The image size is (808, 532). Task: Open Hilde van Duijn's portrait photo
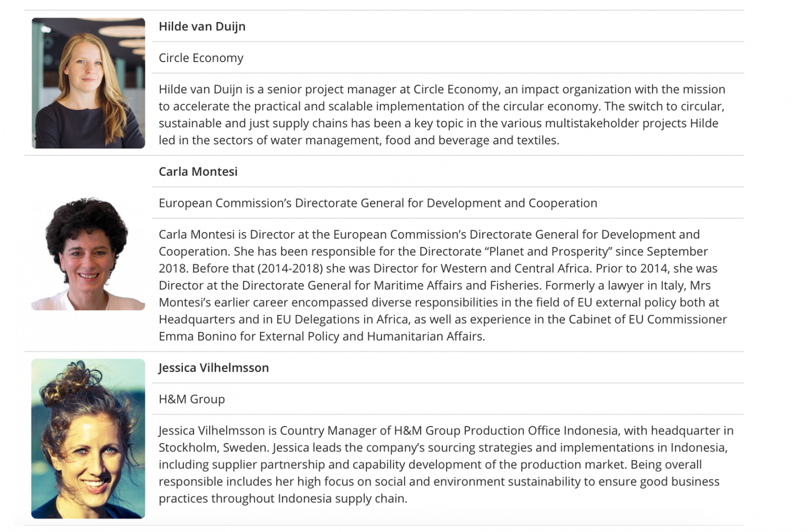[88, 83]
